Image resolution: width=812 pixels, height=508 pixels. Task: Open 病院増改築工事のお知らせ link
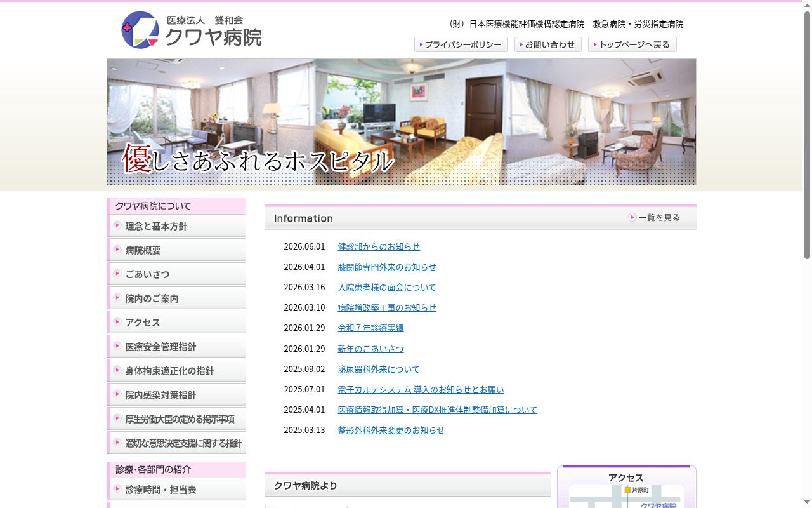[x=387, y=307]
